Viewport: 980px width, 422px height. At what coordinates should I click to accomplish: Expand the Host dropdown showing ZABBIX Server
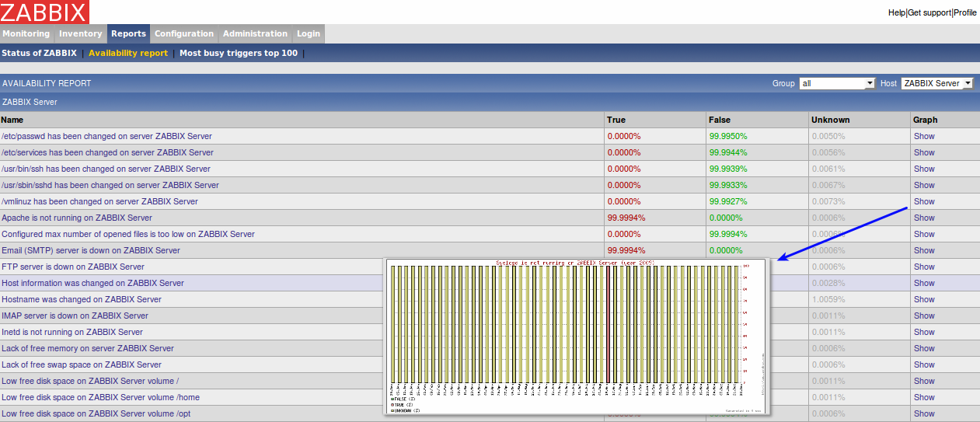click(x=936, y=83)
